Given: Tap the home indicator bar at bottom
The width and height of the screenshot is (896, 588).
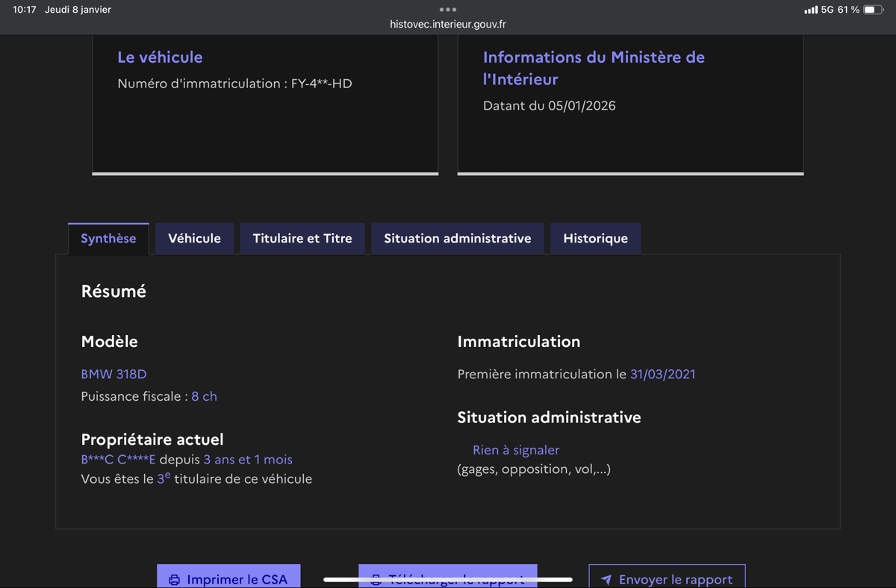Looking at the screenshot, I should click(448, 579).
